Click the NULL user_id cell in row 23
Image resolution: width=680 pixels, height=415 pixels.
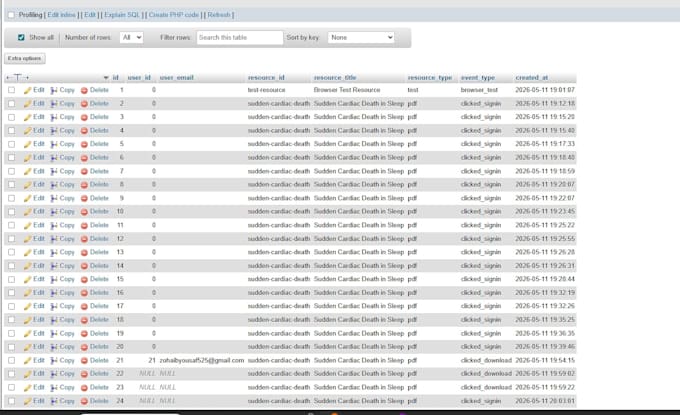pos(147,387)
